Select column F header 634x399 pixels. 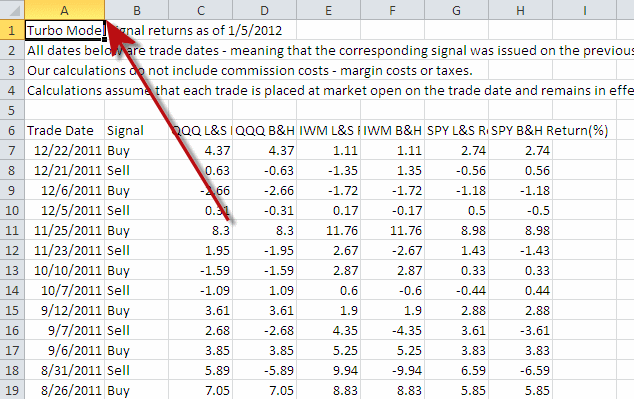pyautogui.click(x=392, y=10)
